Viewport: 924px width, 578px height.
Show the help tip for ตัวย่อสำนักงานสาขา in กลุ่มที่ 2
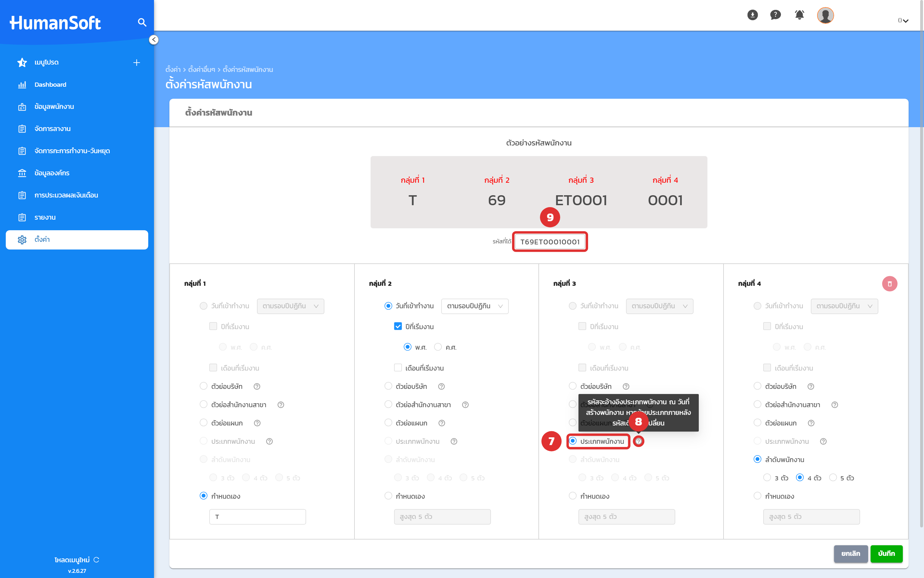pyautogui.click(x=465, y=405)
